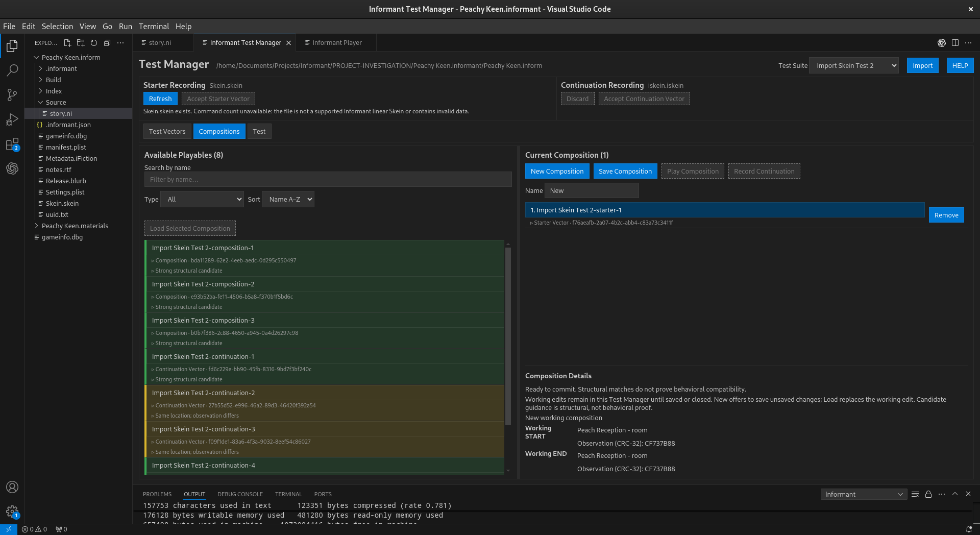Toggle output scroll lock icon
This screenshot has width=980, height=535.
(x=928, y=494)
